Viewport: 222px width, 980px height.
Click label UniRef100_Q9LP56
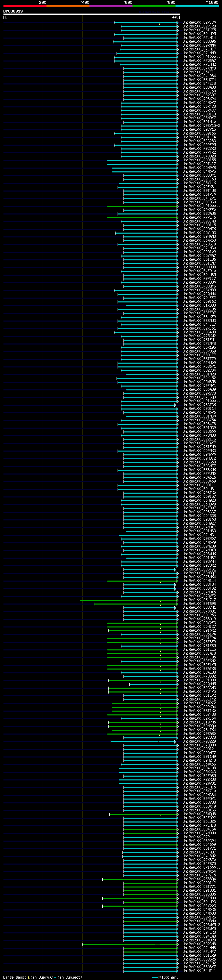199,615
